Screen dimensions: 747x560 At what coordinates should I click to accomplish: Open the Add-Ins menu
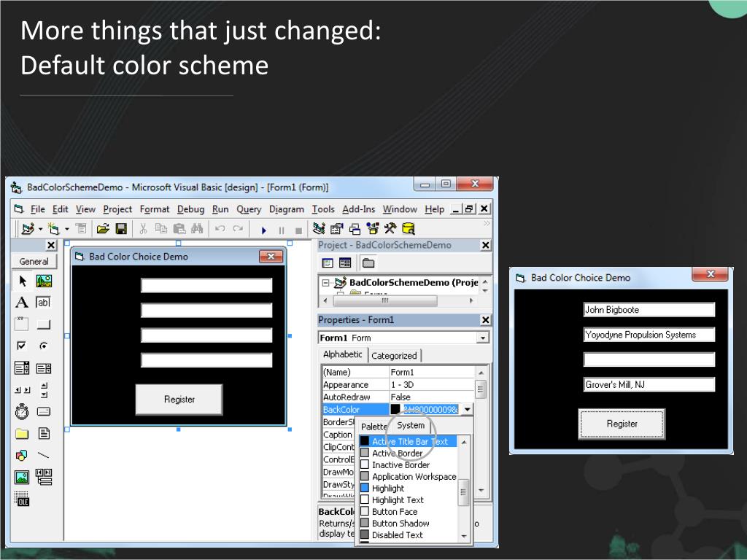(x=358, y=209)
